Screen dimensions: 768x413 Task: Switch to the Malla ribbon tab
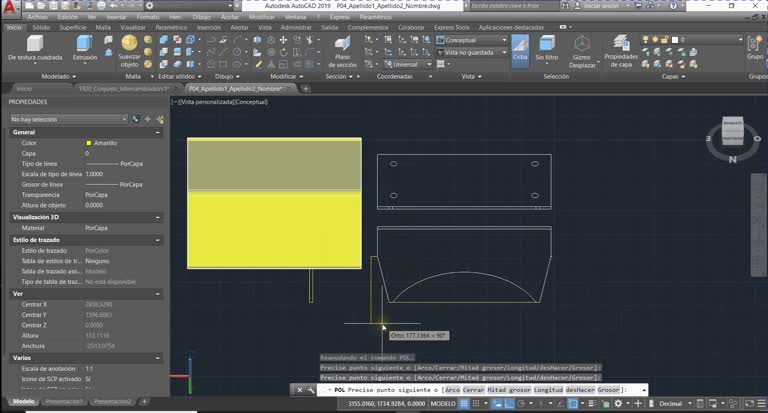pyautogui.click(x=103, y=27)
